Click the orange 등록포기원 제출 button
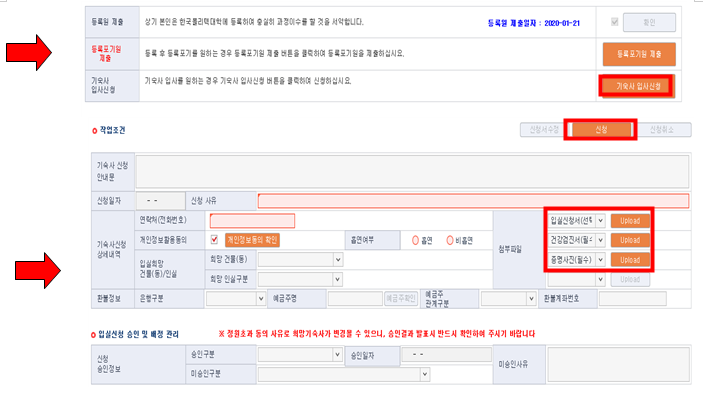The image size is (703, 396). click(639, 54)
